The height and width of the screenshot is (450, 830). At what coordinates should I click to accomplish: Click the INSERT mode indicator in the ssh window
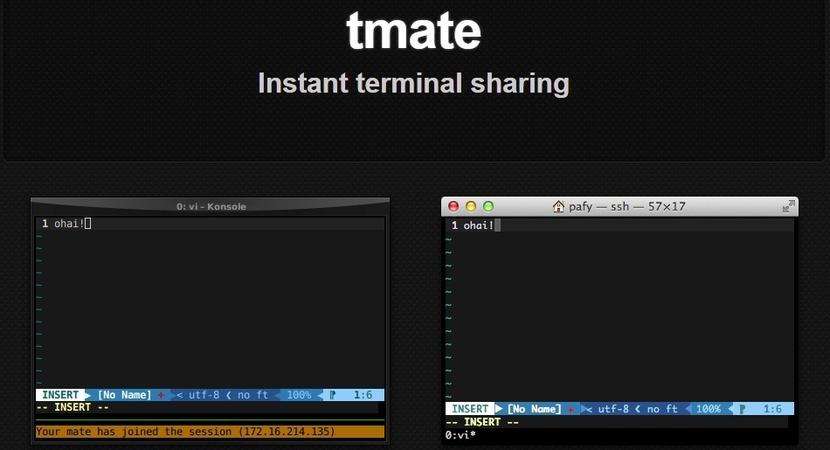470,409
